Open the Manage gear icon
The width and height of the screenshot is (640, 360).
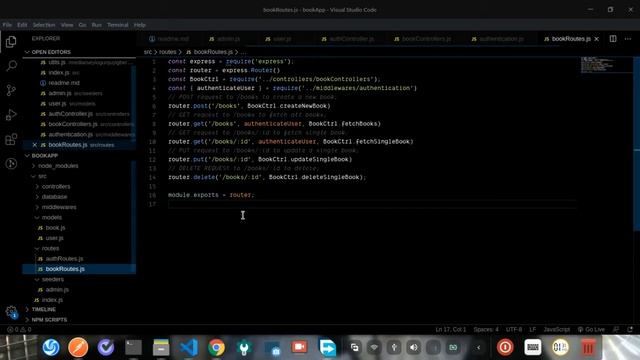(x=11, y=312)
